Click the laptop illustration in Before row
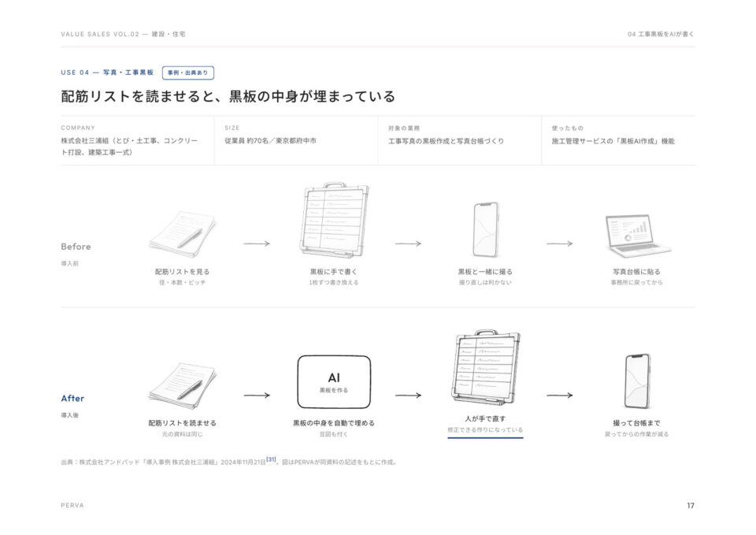Image resolution: width=756 pixels, height=535 pixels. [x=637, y=236]
